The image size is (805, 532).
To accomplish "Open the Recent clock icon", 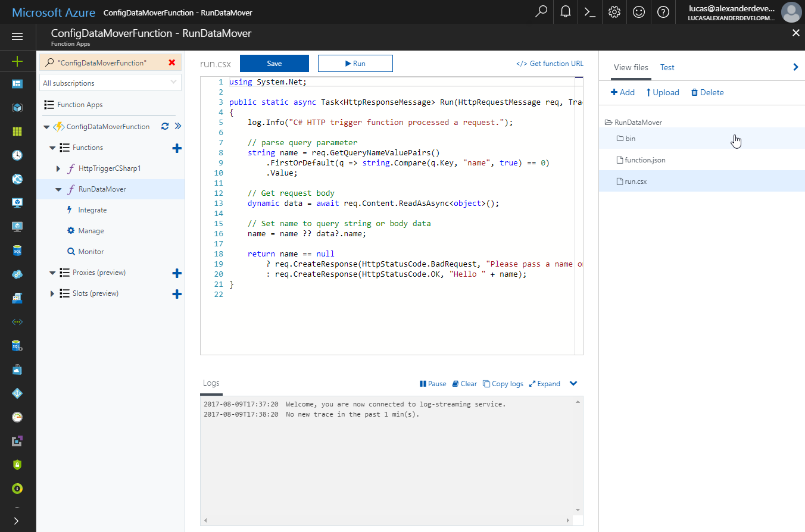I will (x=17, y=155).
